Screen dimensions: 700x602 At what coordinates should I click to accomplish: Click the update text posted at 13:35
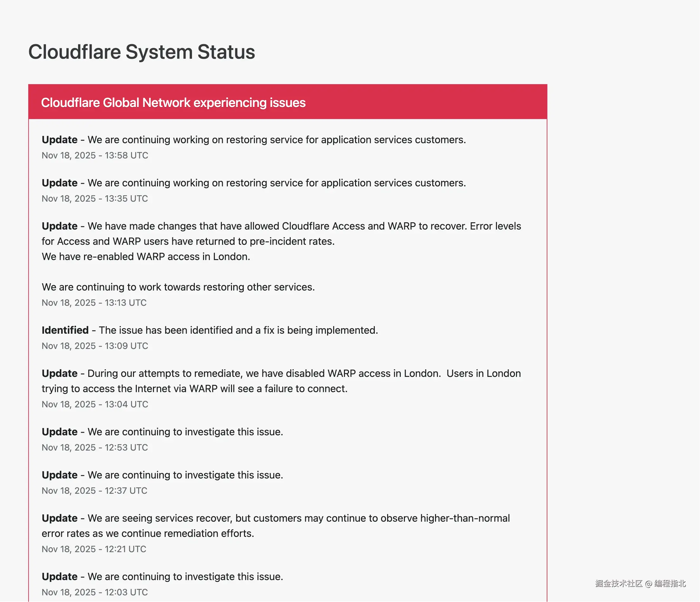(x=254, y=183)
